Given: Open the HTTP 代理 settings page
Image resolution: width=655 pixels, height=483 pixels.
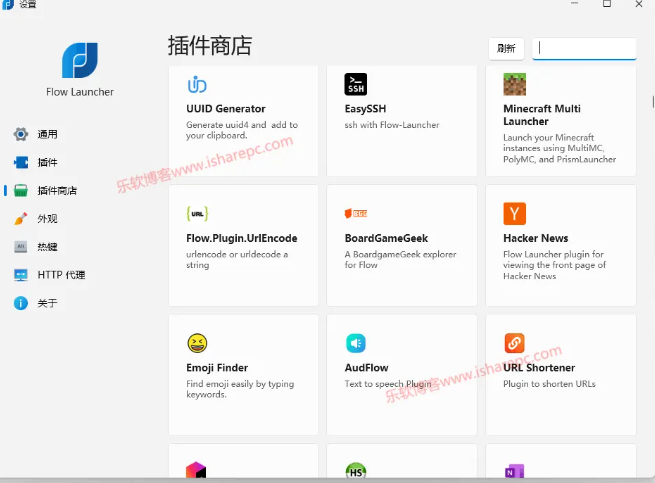Looking at the screenshot, I should (x=61, y=275).
